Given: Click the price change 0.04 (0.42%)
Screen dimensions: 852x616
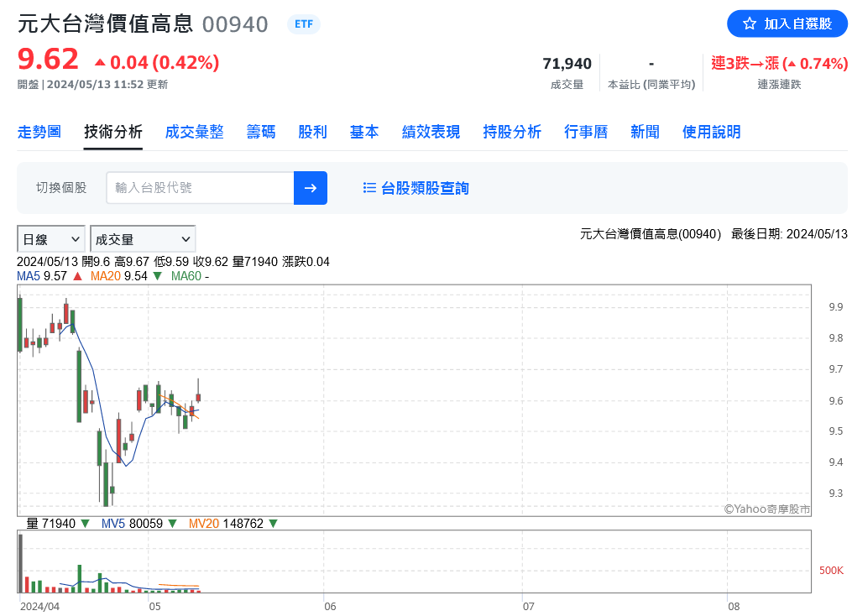Looking at the screenshot, I should click(x=157, y=62).
